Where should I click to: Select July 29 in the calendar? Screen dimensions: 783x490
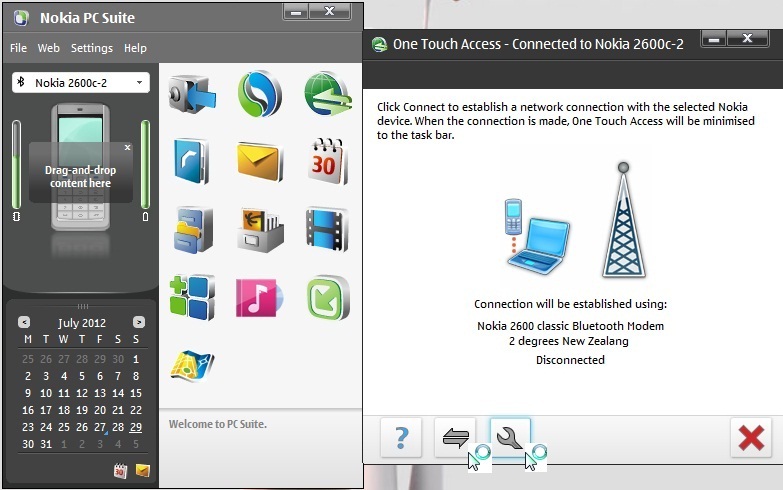pyautogui.click(x=136, y=427)
